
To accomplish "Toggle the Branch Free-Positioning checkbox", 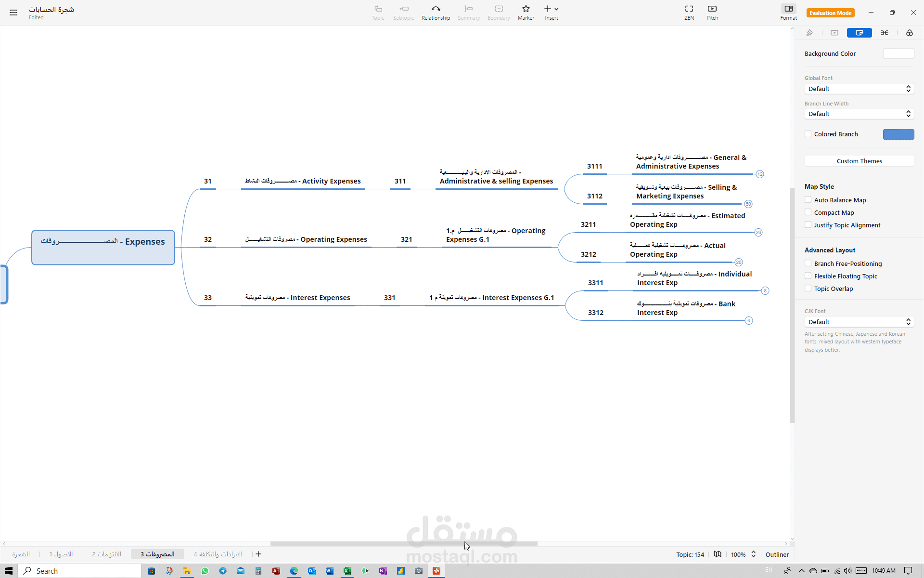I will (808, 263).
